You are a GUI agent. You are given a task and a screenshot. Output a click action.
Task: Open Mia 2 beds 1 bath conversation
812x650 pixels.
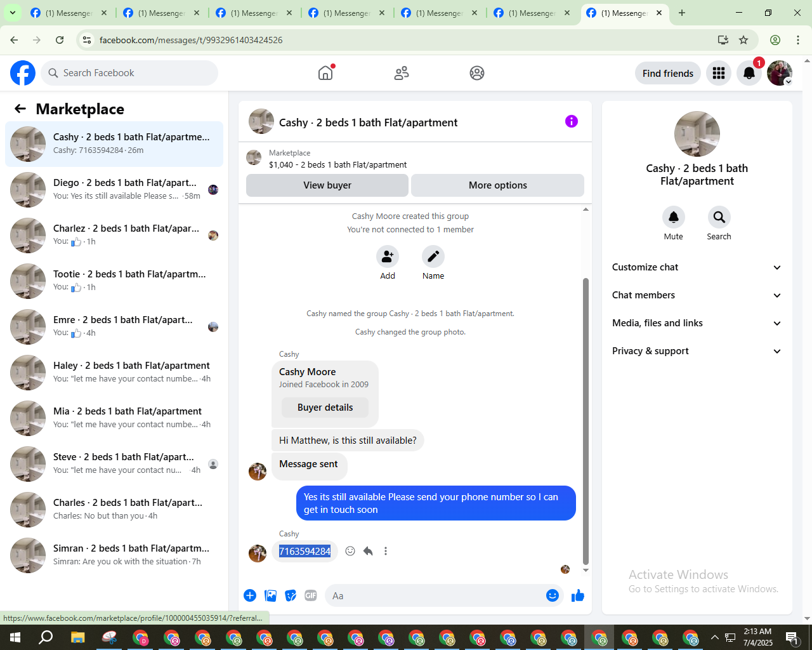pos(114,418)
